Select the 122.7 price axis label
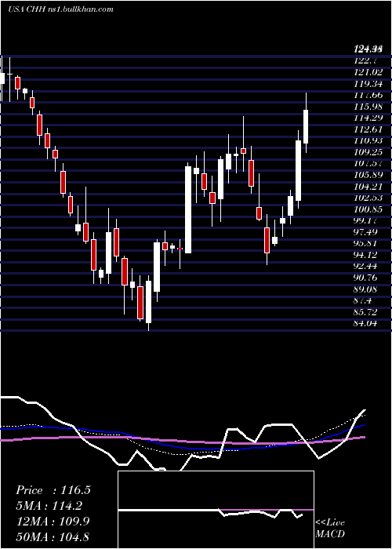Screen dimensions: 392x549 point(366,60)
